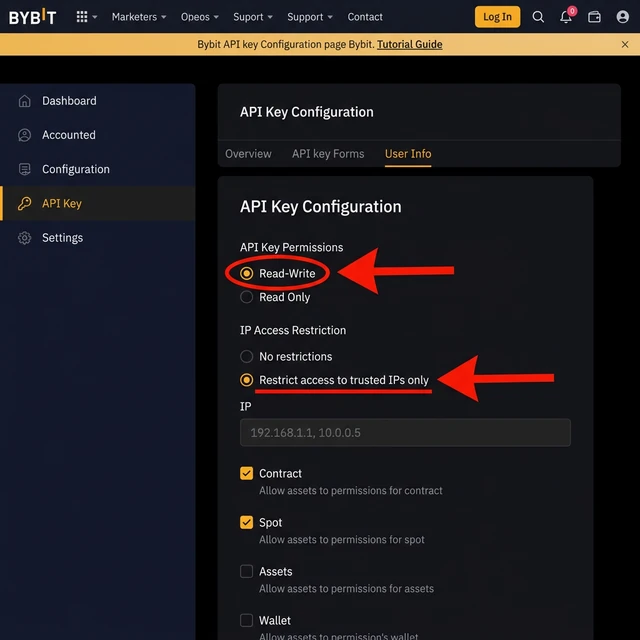Screen dimensions: 640x640
Task: Expand the Opeos dropdown menu
Action: (200, 17)
